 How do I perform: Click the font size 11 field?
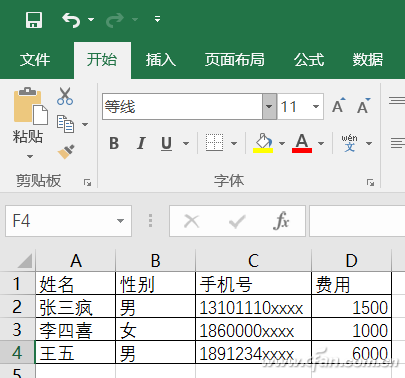click(293, 107)
